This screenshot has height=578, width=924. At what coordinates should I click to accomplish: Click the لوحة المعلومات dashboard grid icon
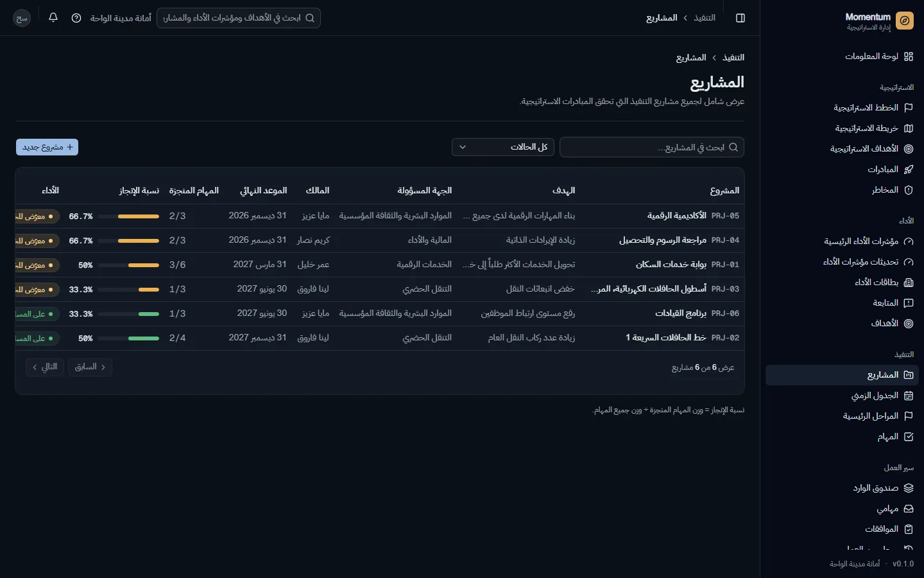pyautogui.click(x=909, y=57)
